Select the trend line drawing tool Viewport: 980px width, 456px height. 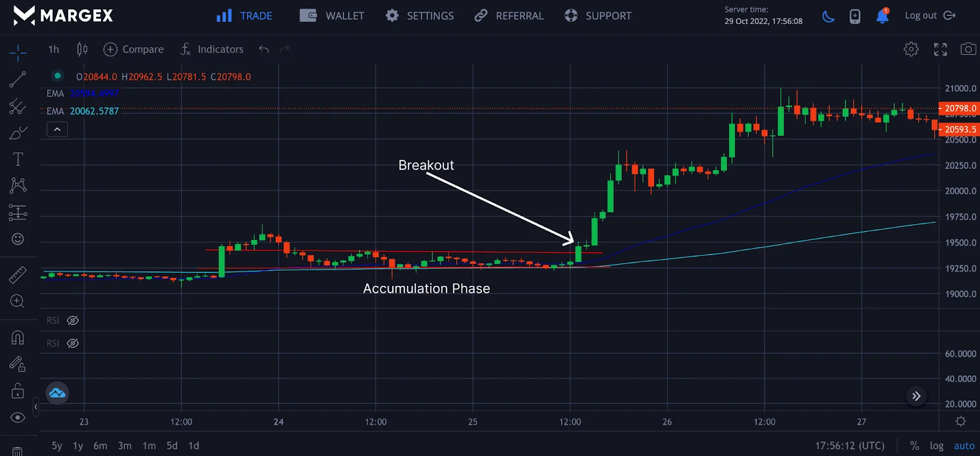point(18,79)
